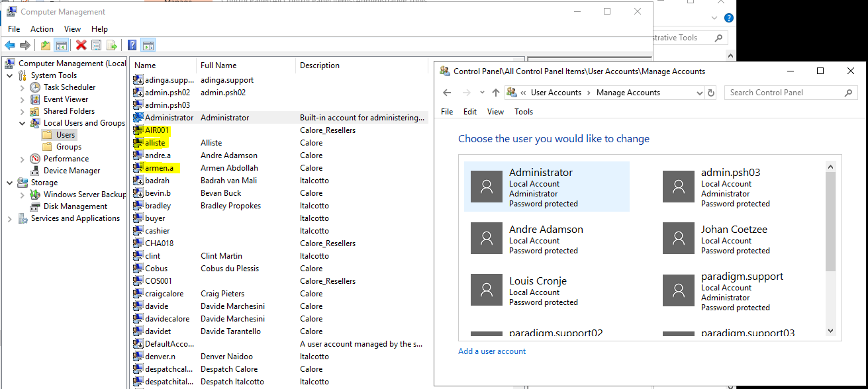Click the Add a user account link
The height and width of the screenshot is (389, 868).
tap(492, 351)
